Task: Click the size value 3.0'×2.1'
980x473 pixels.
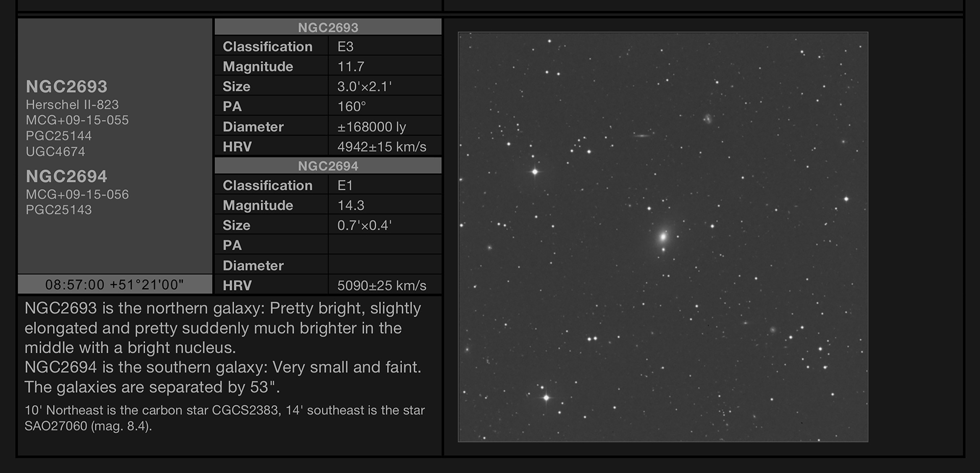Action: 365,87
